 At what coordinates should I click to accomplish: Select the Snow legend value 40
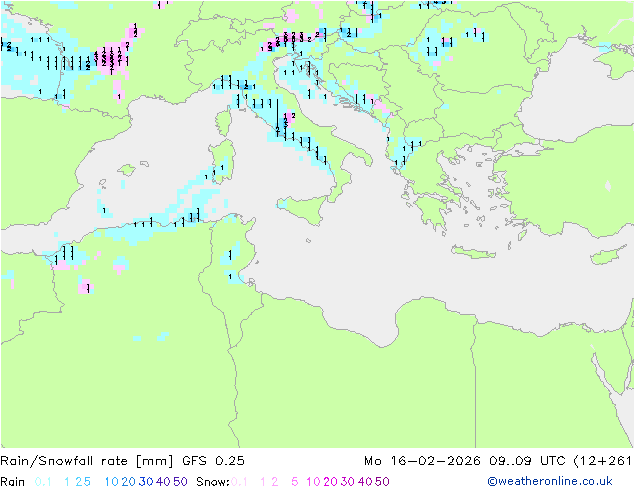[365, 482]
